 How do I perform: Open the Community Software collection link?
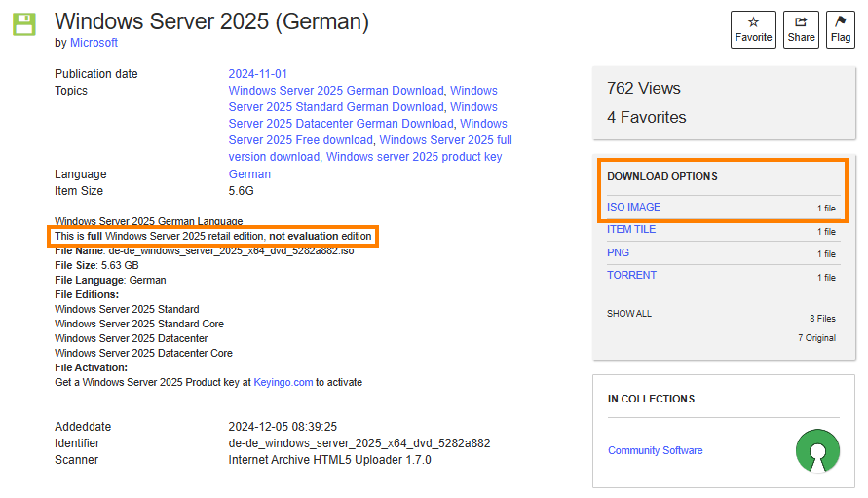[655, 450]
